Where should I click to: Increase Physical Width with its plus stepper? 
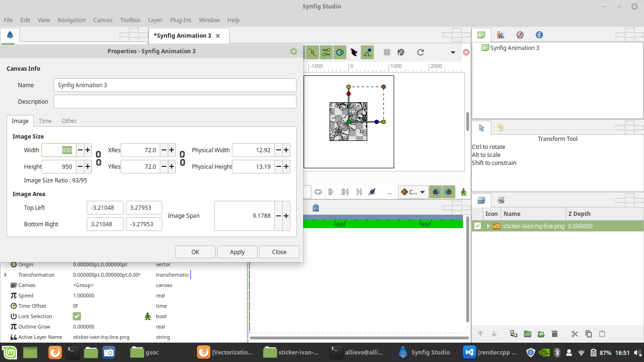pos(286,150)
